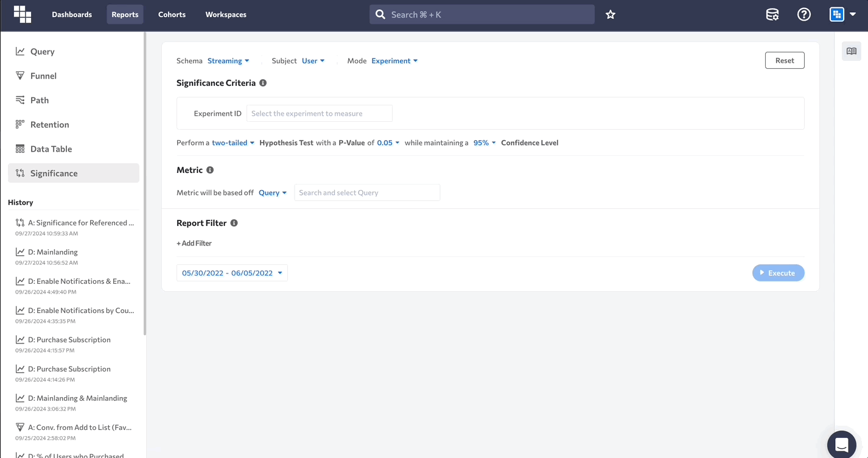Open history item A: Significance for Referenced
868x458 pixels.
point(74,227)
